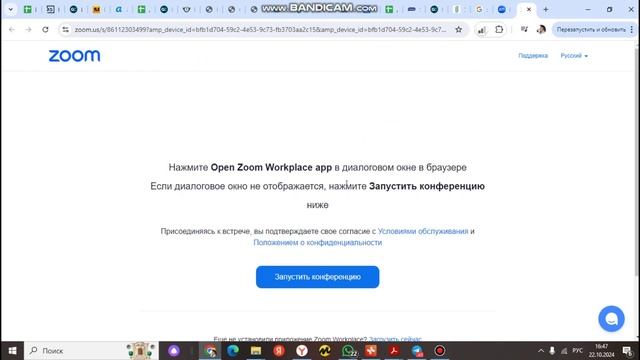Open Microsoft Edge from the taskbar

coord(233,351)
